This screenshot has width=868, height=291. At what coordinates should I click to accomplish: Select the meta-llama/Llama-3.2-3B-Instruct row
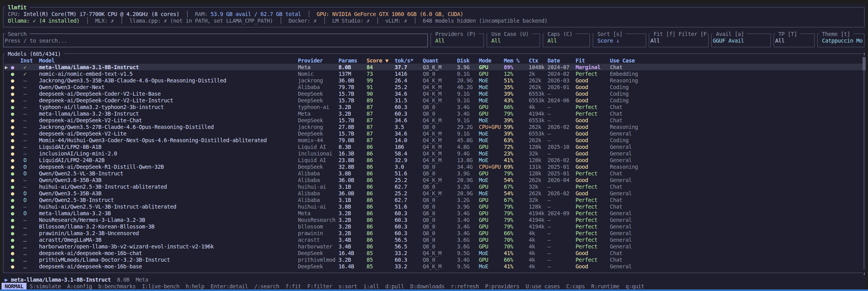[x=433, y=114]
